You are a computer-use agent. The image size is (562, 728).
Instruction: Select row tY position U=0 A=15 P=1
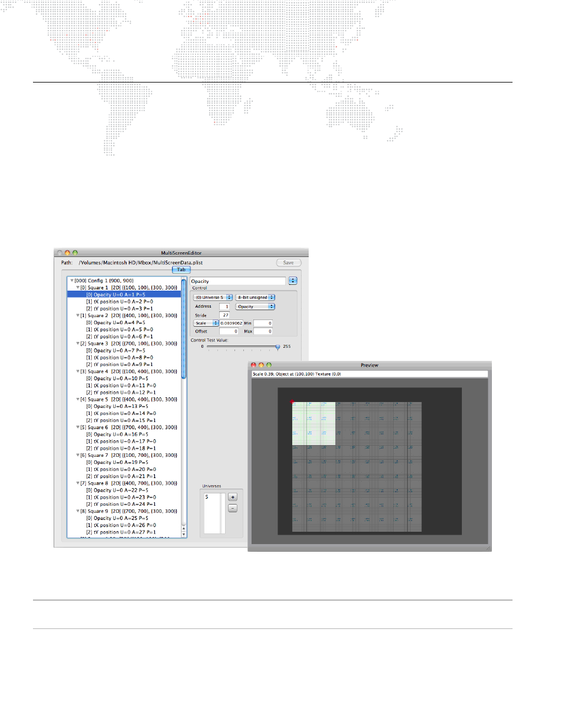[x=124, y=420]
